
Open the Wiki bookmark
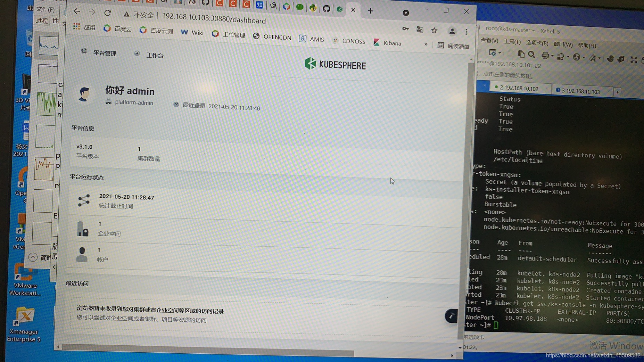(192, 32)
